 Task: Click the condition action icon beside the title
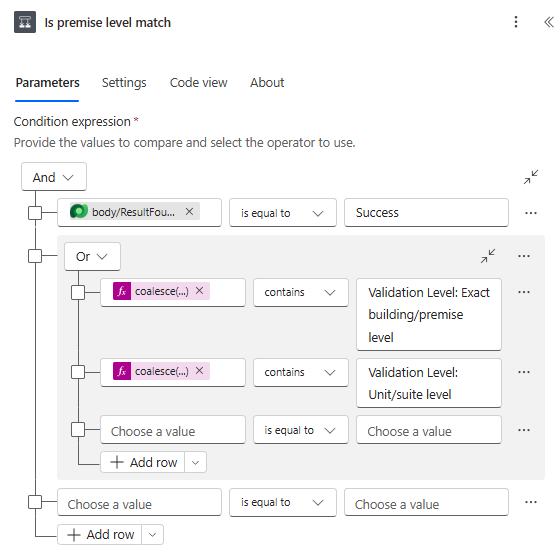tap(25, 22)
